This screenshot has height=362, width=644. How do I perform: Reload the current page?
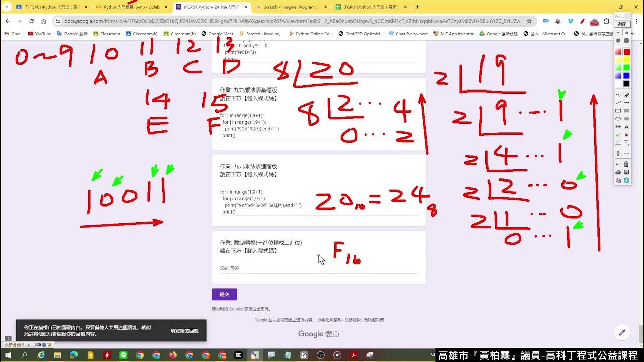[31, 21]
